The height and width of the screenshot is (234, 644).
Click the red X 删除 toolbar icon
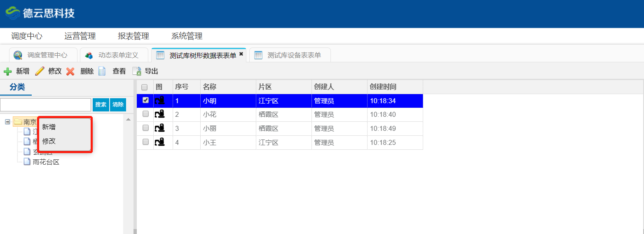(70, 71)
